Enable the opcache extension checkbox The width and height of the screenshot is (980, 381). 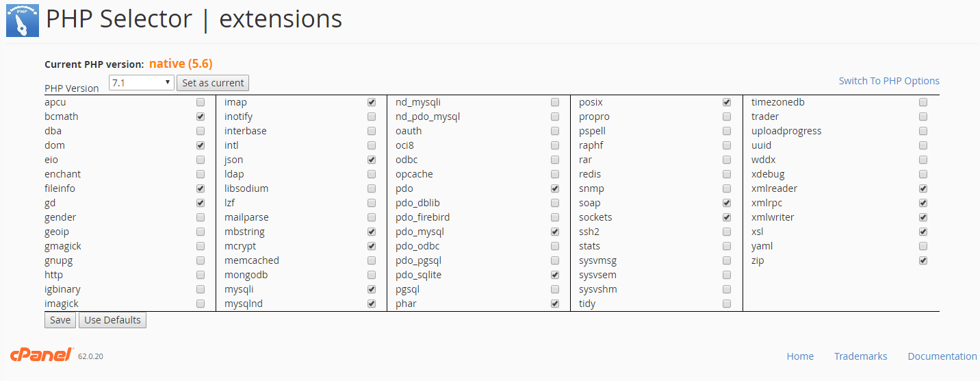(555, 174)
